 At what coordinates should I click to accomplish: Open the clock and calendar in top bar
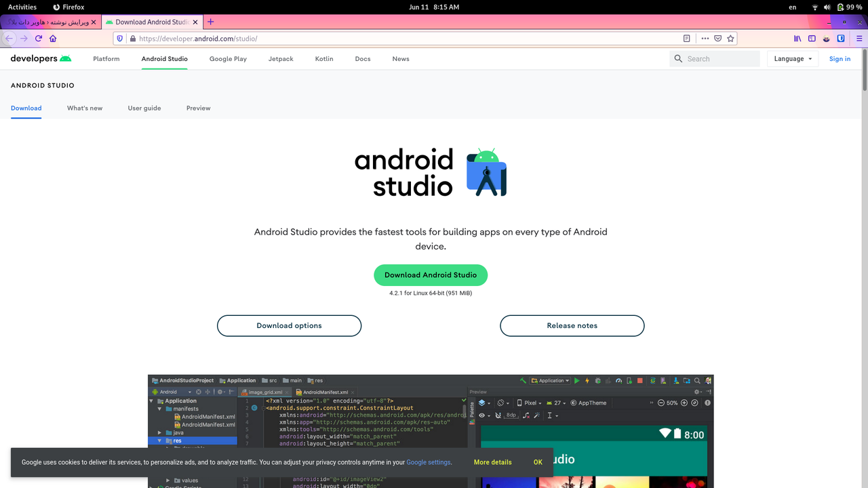click(x=434, y=7)
